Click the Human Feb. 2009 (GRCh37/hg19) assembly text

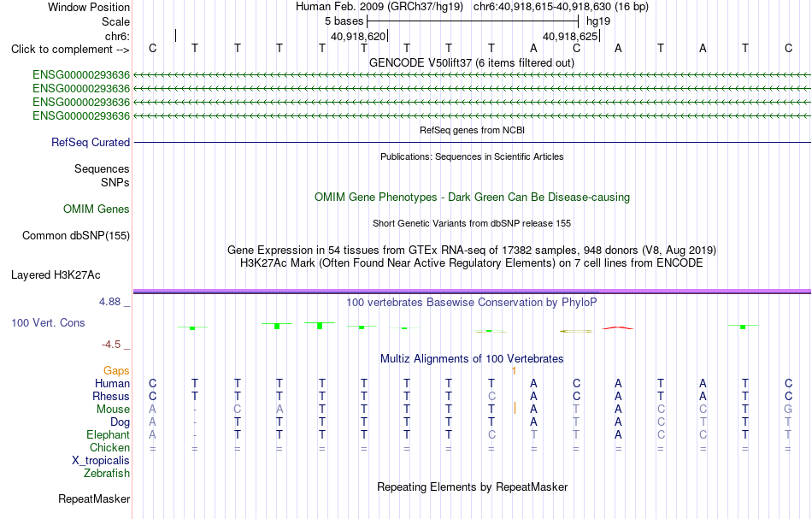[x=380, y=7]
